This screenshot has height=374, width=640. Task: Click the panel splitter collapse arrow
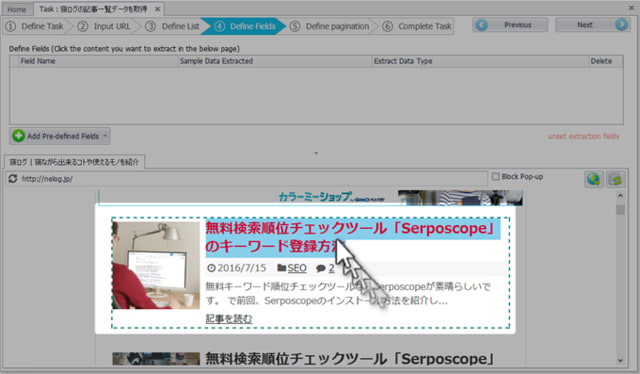[x=316, y=153]
